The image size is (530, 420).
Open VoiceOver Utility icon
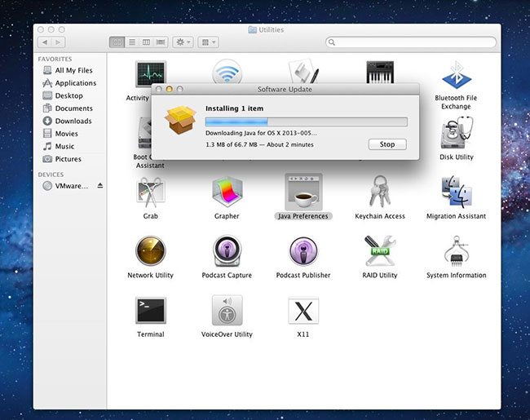point(227,310)
